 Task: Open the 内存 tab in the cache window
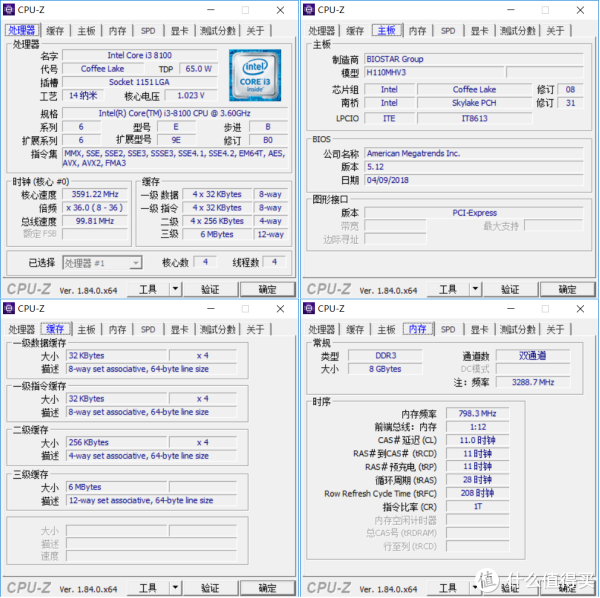117,329
